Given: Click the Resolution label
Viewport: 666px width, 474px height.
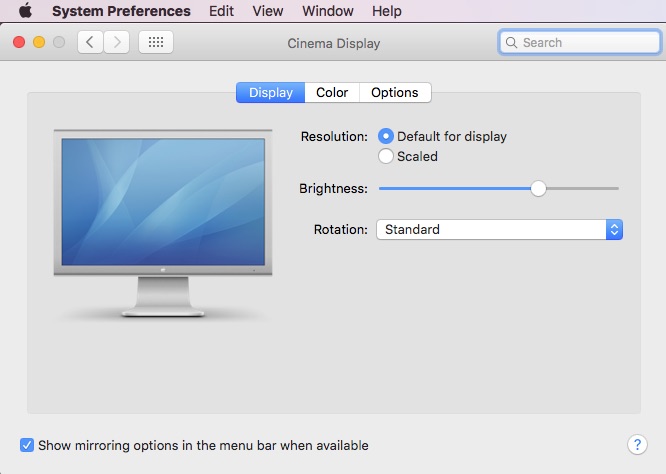Looking at the screenshot, I should click(334, 136).
